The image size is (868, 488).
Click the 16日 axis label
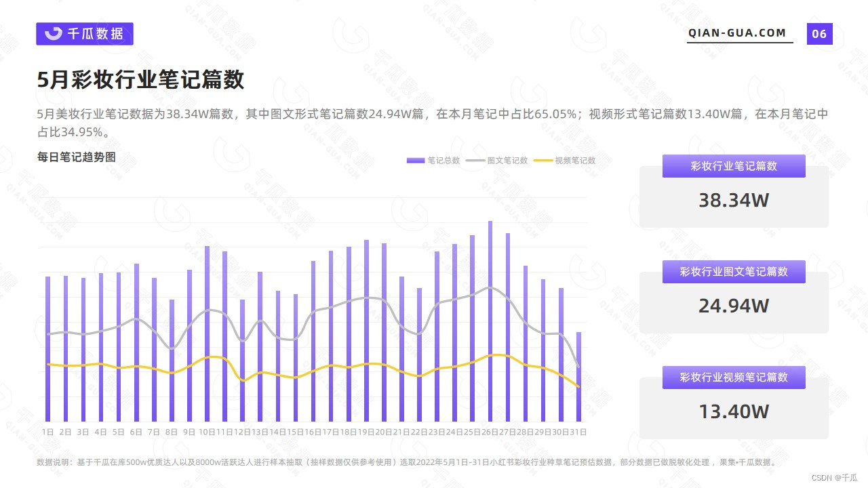click(313, 432)
